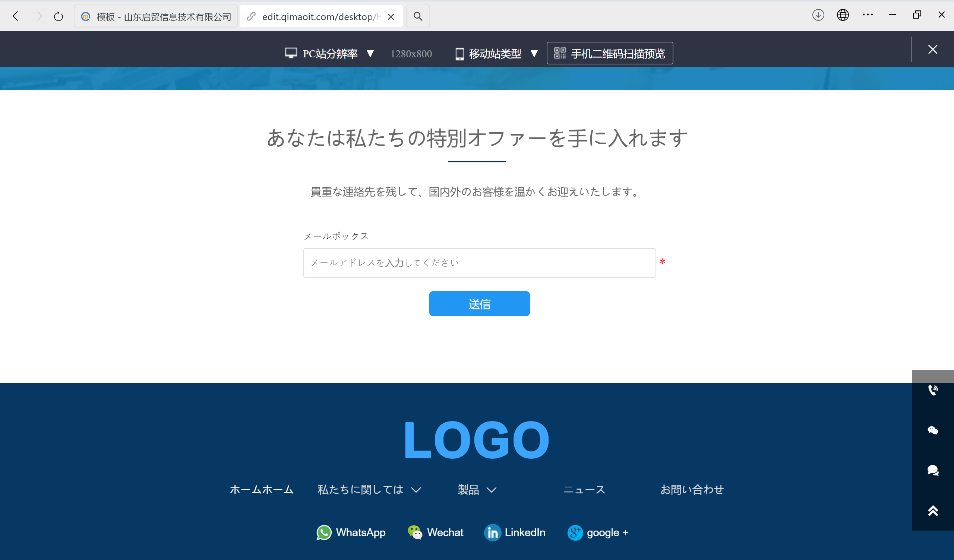
Task: Refresh the page with the reload icon
Action: (x=58, y=16)
